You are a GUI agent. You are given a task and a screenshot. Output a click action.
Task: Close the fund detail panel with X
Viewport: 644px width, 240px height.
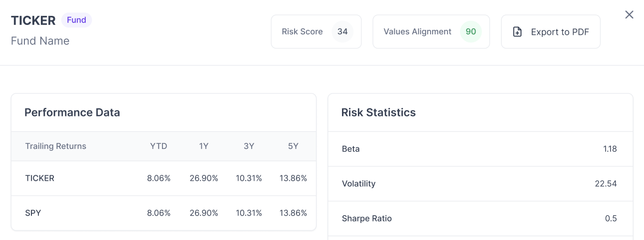tap(630, 15)
